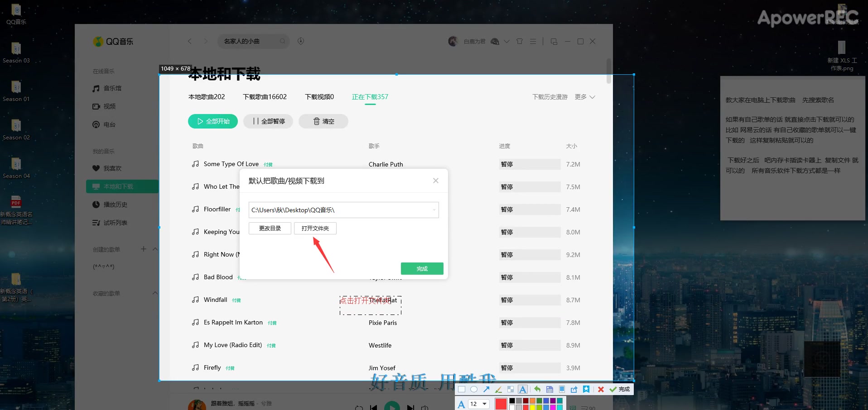Select the brush pen annotation tool
868x410 pixels.
tap(498, 389)
